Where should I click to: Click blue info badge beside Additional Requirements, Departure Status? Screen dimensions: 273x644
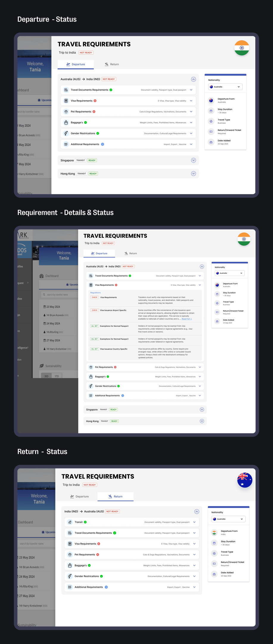(102, 144)
